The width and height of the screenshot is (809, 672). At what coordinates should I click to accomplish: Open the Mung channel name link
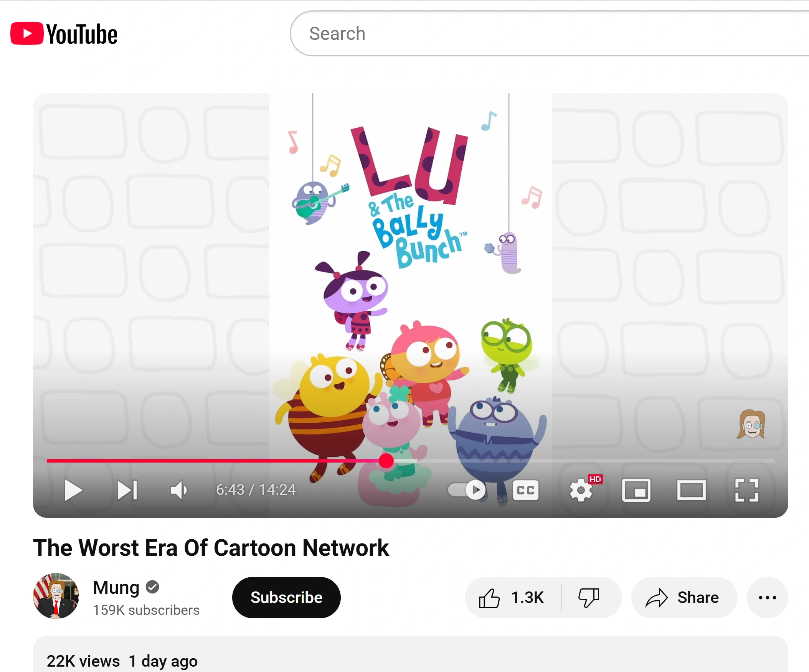pyautogui.click(x=116, y=588)
